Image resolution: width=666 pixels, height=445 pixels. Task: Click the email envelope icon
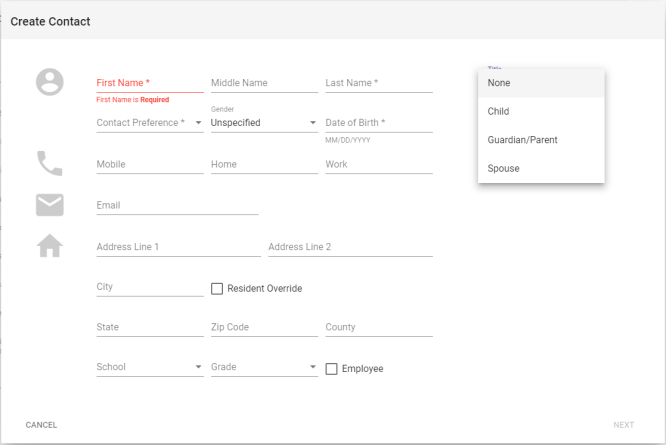click(x=50, y=205)
